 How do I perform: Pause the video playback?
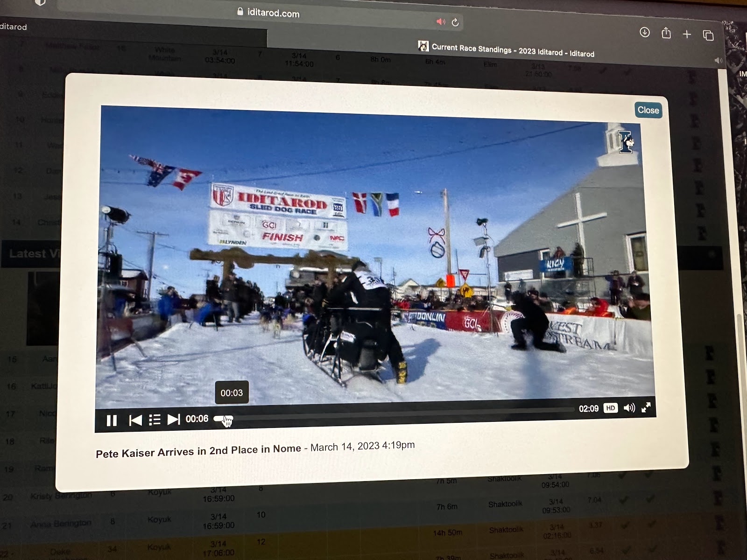point(112,420)
